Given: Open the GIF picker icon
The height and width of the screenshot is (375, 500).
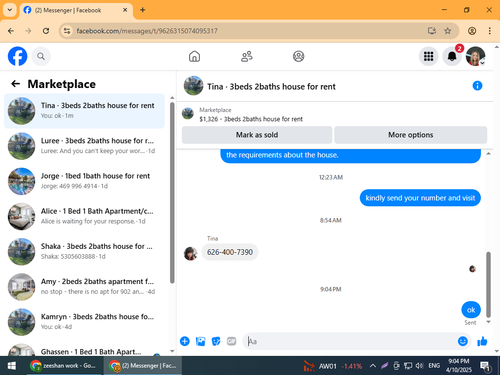Looking at the screenshot, I should point(232,341).
